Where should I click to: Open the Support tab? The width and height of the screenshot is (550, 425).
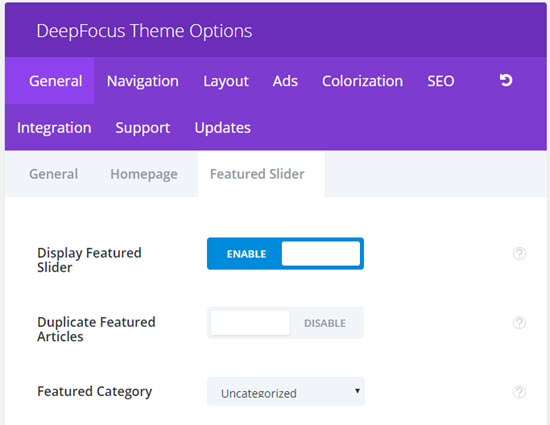click(x=143, y=128)
